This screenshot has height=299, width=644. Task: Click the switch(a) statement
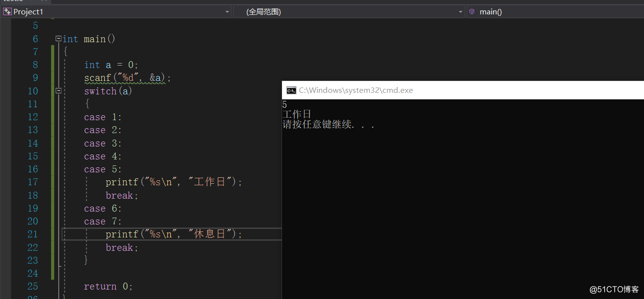(x=108, y=91)
